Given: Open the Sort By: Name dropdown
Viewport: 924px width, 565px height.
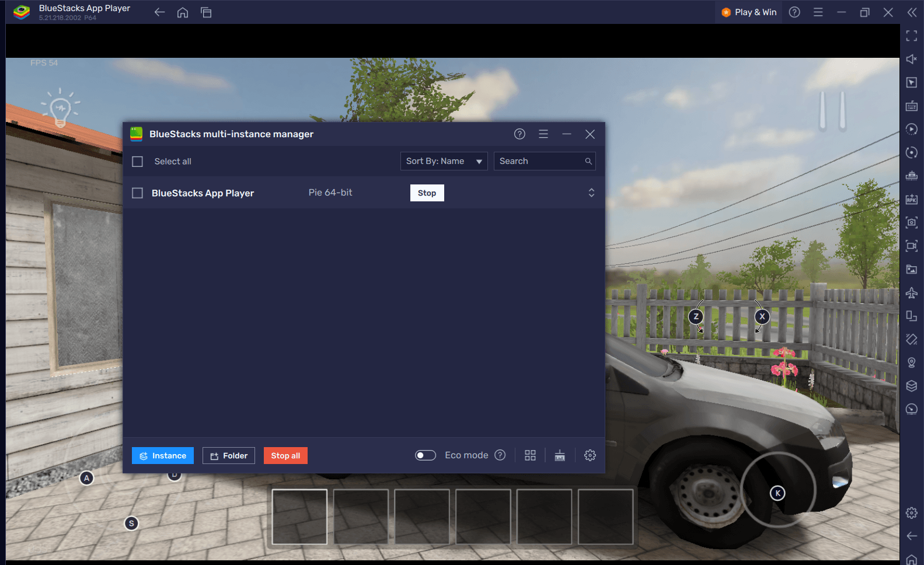Looking at the screenshot, I should coord(444,161).
